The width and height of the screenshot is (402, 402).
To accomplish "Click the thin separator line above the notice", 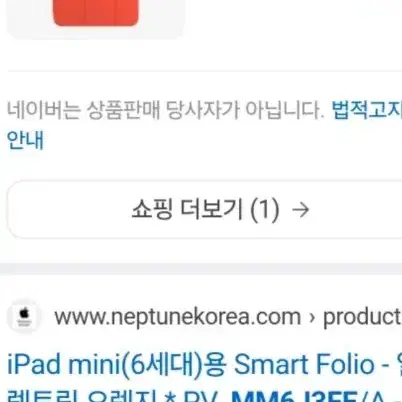I will point(205,71).
